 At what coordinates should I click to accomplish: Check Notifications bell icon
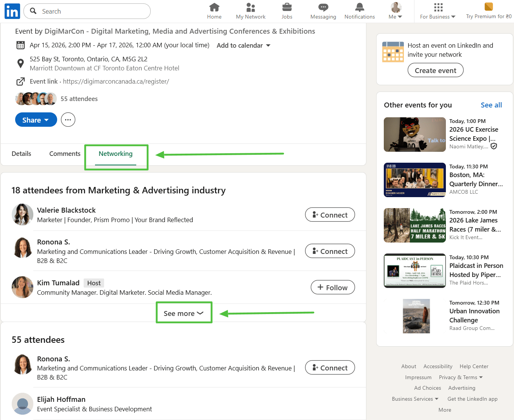click(360, 8)
